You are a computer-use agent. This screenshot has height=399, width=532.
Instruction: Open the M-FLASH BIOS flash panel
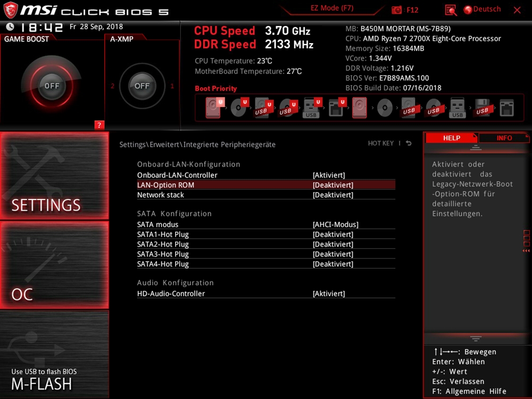coord(54,354)
